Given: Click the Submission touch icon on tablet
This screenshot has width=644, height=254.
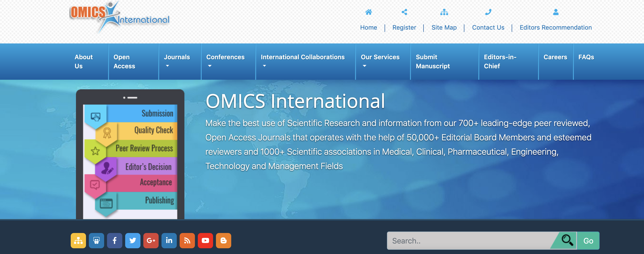Looking at the screenshot, I should [x=96, y=117].
